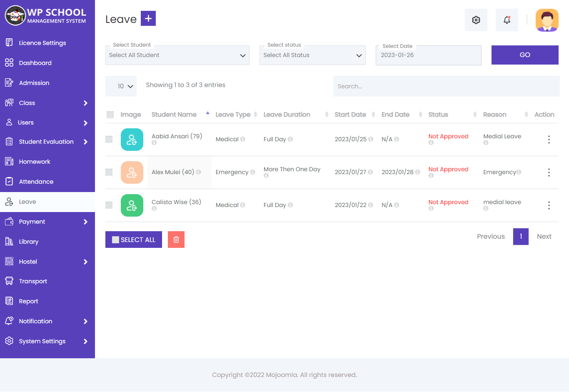The height and width of the screenshot is (392, 569).
Task: Click Calista Wise's green leave image
Action: [132, 205]
